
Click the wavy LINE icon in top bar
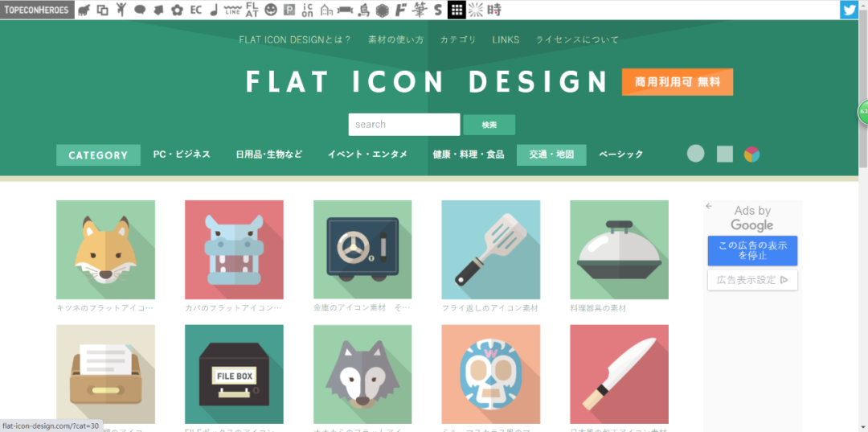click(232, 10)
